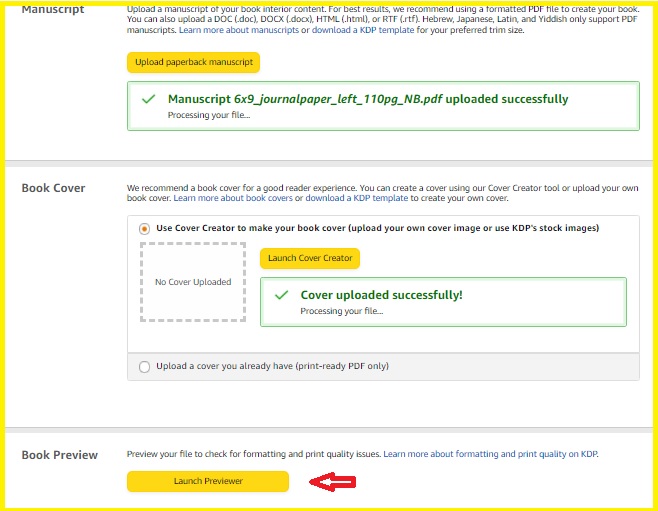
Task: Click the Book Cover section heading
Action: click(x=53, y=188)
